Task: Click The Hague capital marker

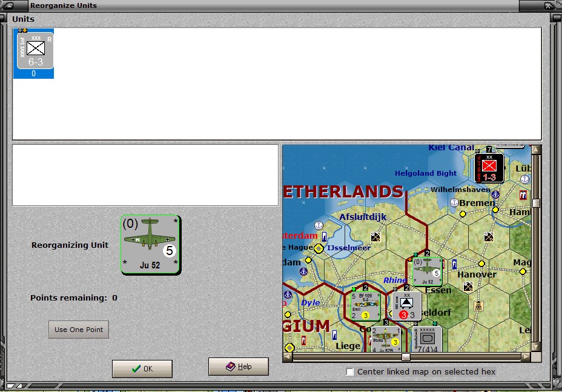Action: pos(319,248)
